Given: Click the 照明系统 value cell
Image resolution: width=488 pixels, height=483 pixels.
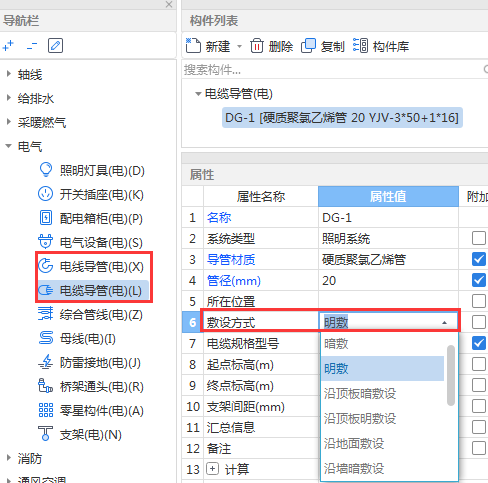Looking at the screenshot, I should (388, 238).
